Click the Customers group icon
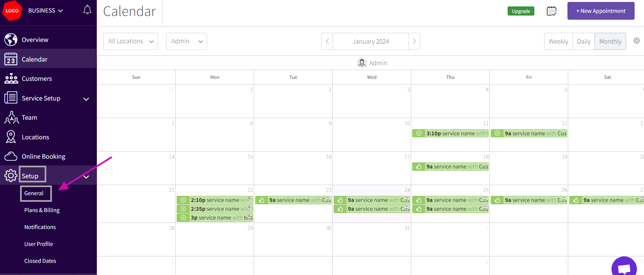Screen dimensions: 644x275 pyautogui.click(x=11, y=78)
